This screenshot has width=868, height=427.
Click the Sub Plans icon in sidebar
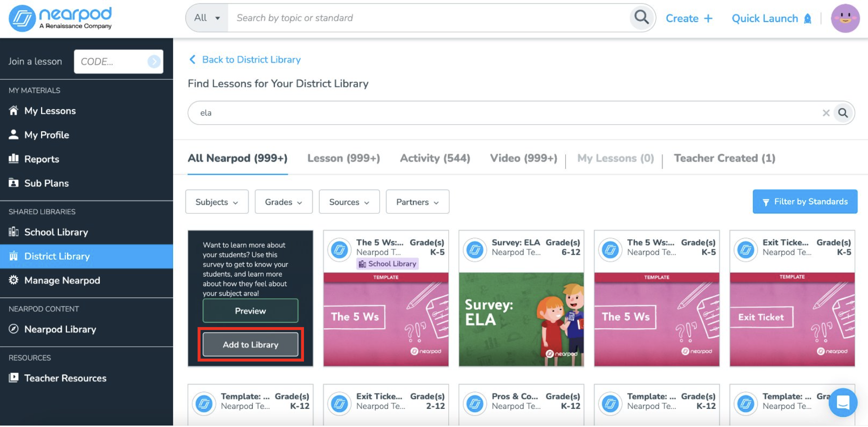click(14, 182)
